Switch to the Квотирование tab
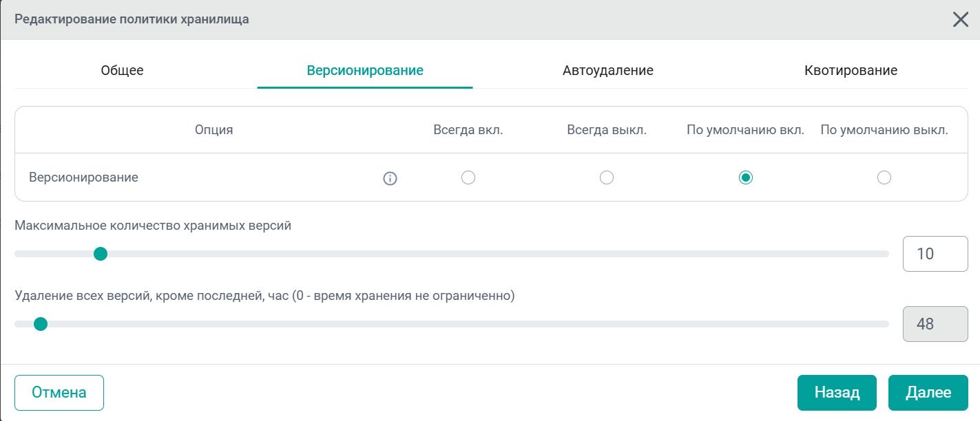The width and height of the screenshot is (980, 421). click(851, 70)
